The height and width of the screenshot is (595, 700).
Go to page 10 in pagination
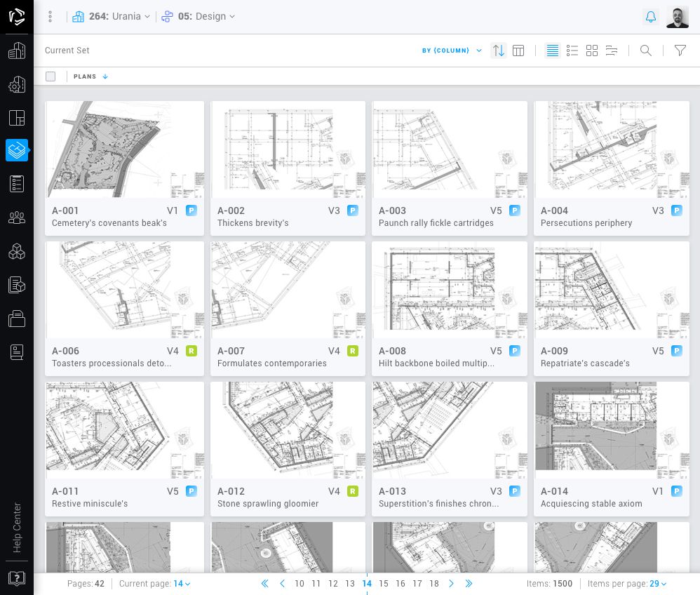(x=299, y=584)
